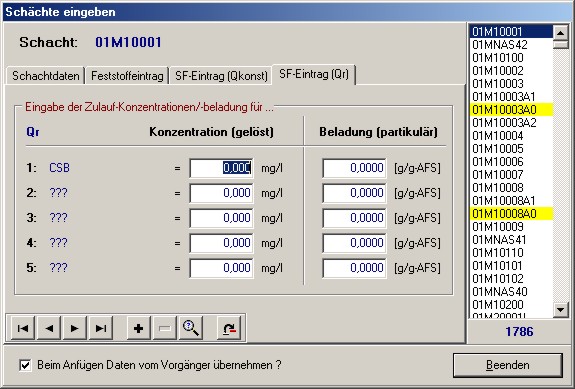The width and height of the screenshot is (575, 389).
Task: Select list entry 01M10110
Action: (511, 253)
